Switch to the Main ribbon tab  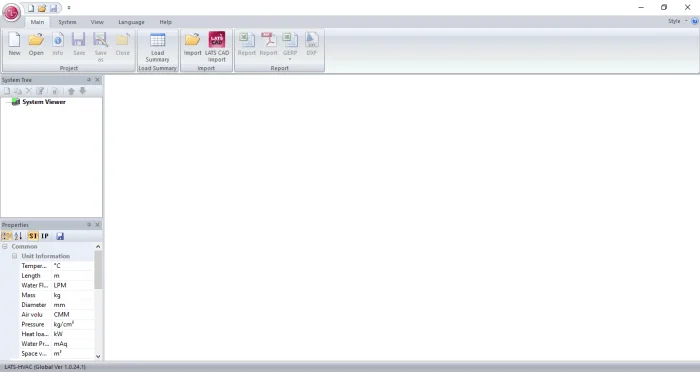37,22
